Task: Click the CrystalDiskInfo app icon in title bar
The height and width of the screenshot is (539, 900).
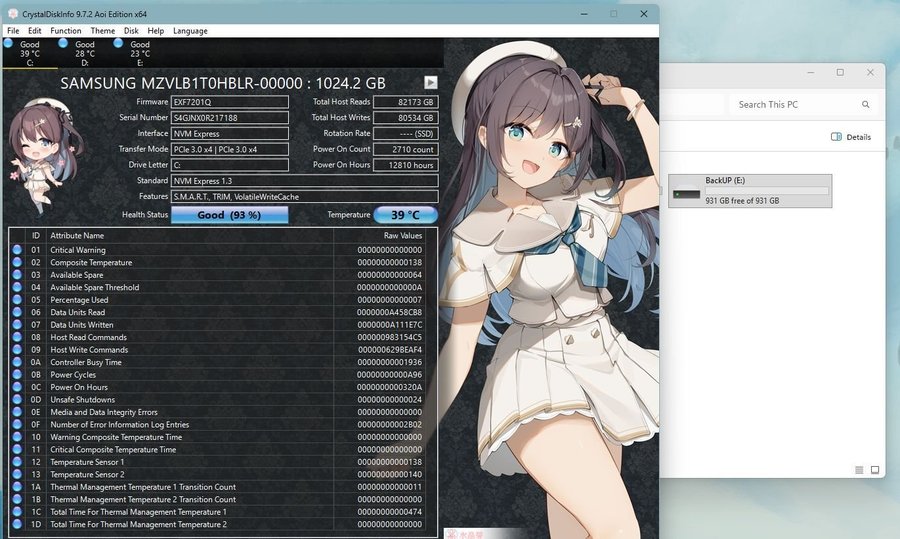Action: pyautogui.click(x=12, y=13)
